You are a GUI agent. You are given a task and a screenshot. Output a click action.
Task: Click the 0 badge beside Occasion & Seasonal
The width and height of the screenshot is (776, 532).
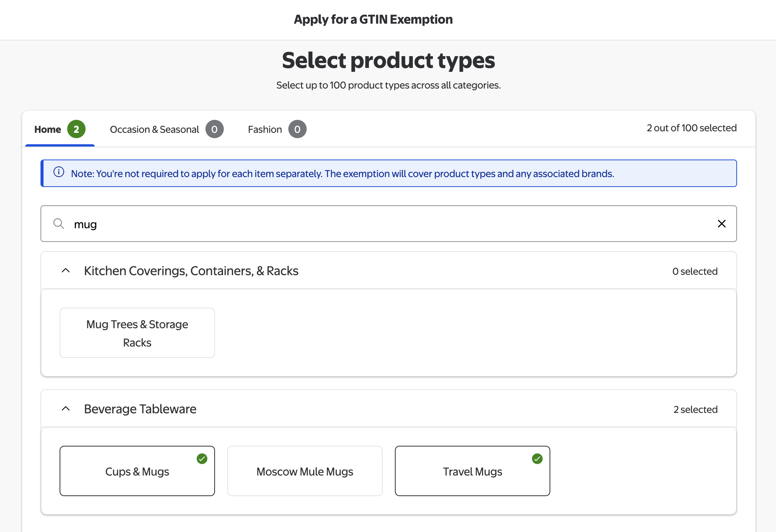(215, 129)
